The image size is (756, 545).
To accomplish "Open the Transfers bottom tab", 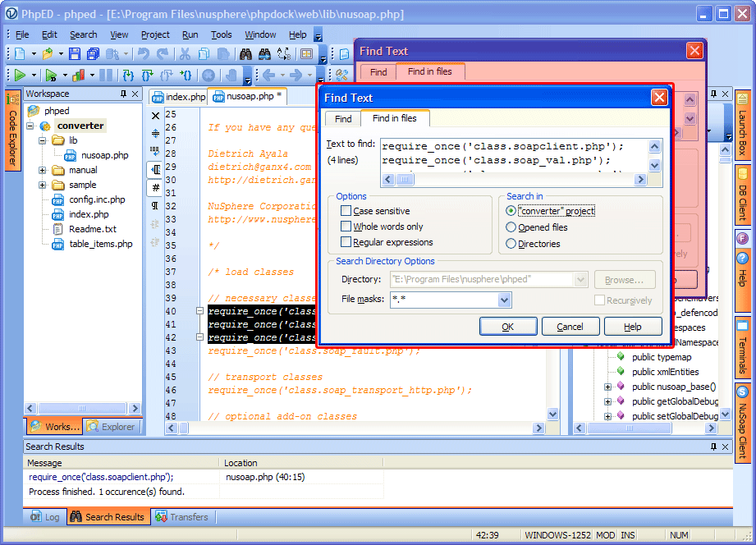I will point(181,517).
